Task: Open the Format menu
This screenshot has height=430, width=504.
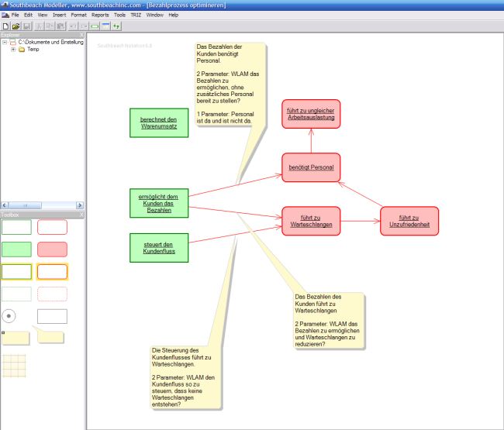Action: click(78, 15)
